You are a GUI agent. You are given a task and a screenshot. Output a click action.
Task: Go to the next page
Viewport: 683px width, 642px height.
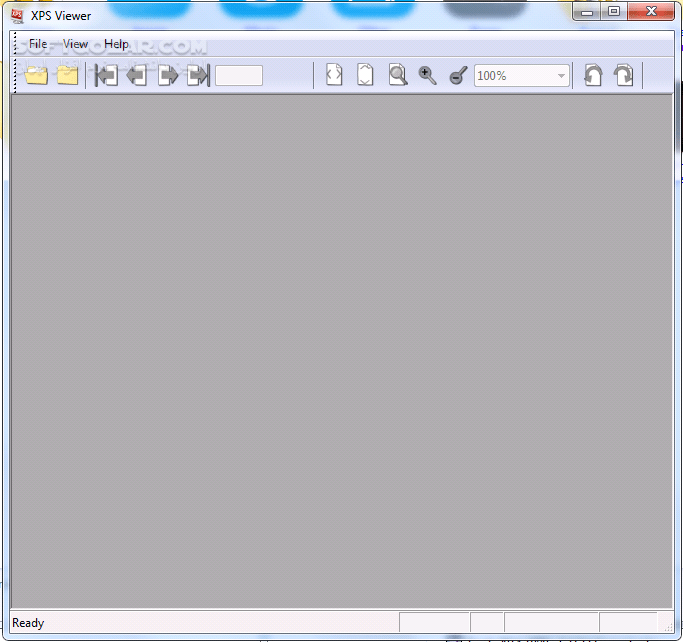point(168,76)
